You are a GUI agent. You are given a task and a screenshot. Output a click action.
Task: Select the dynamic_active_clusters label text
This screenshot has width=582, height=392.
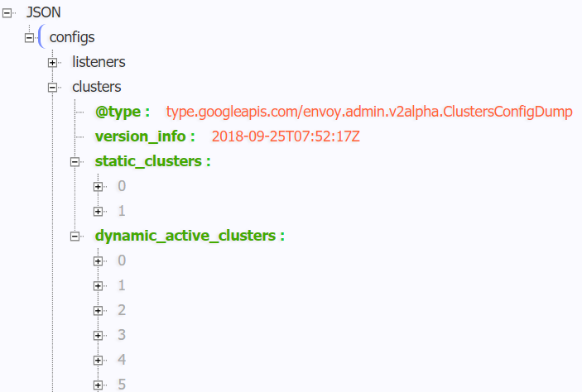coord(189,236)
